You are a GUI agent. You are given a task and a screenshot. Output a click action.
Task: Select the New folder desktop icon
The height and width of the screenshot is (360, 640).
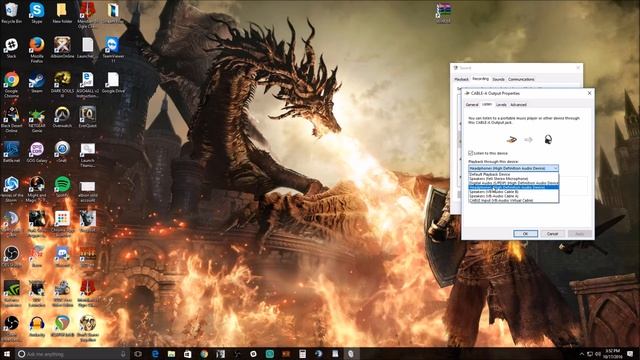pos(62,13)
